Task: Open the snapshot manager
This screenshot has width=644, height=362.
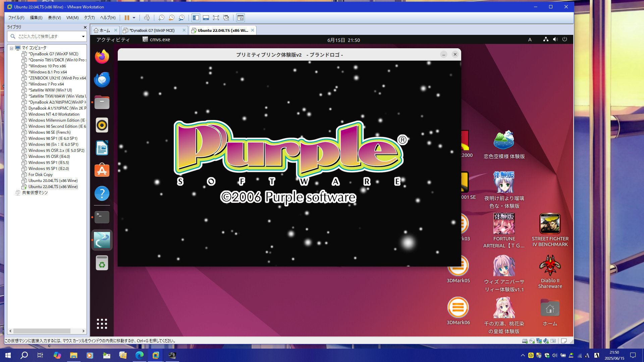Action: 181,18
